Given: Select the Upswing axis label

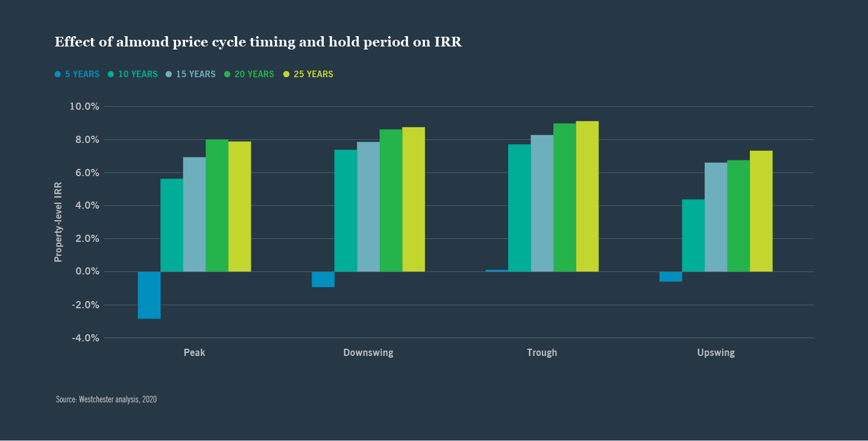Looking at the screenshot, I should pyautogui.click(x=715, y=353).
